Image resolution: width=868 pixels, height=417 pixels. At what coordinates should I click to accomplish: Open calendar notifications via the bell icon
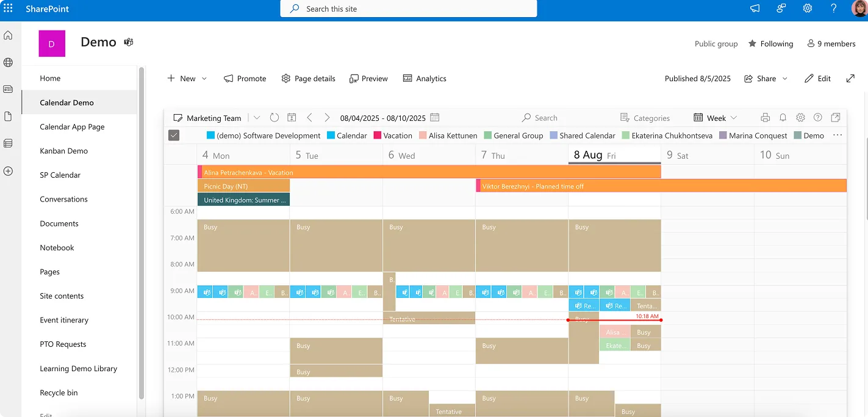click(784, 117)
